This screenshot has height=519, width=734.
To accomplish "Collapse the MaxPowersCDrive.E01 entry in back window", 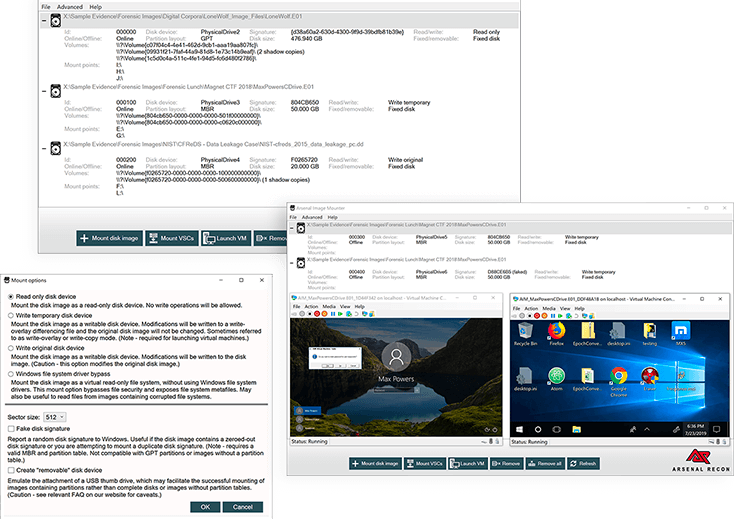I will [44, 91].
